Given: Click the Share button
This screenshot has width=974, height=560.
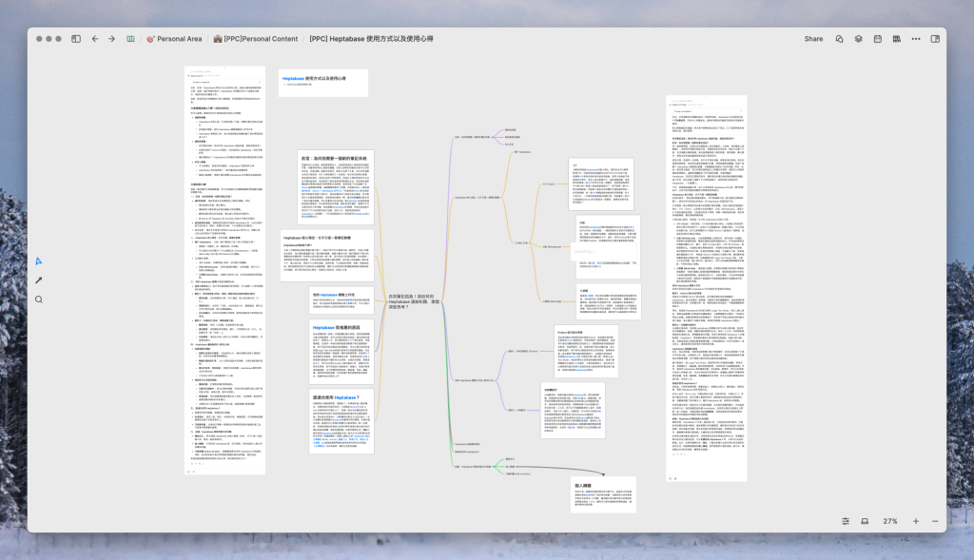Looking at the screenshot, I should point(813,38).
